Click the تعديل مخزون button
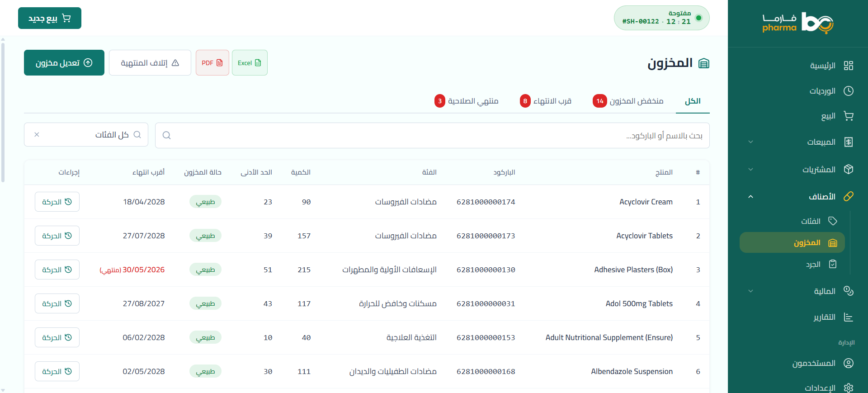The width and height of the screenshot is (868, 393). click(x=64, y=63)
